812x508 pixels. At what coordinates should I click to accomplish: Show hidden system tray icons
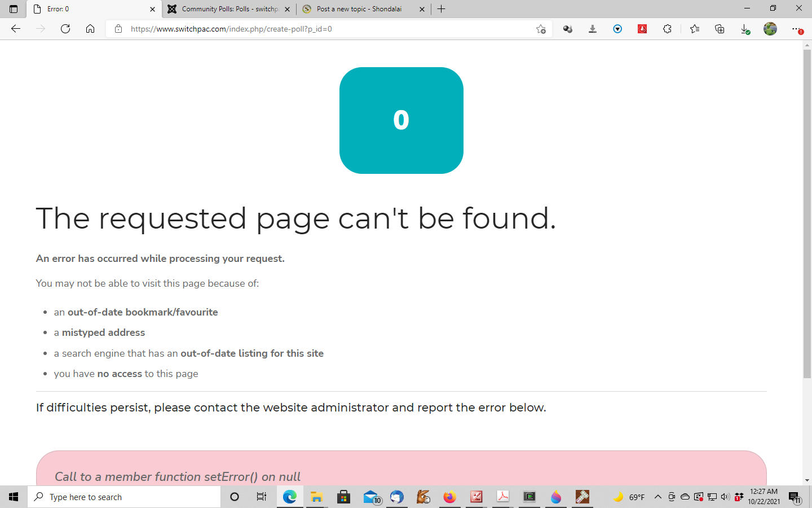(657, 497)
